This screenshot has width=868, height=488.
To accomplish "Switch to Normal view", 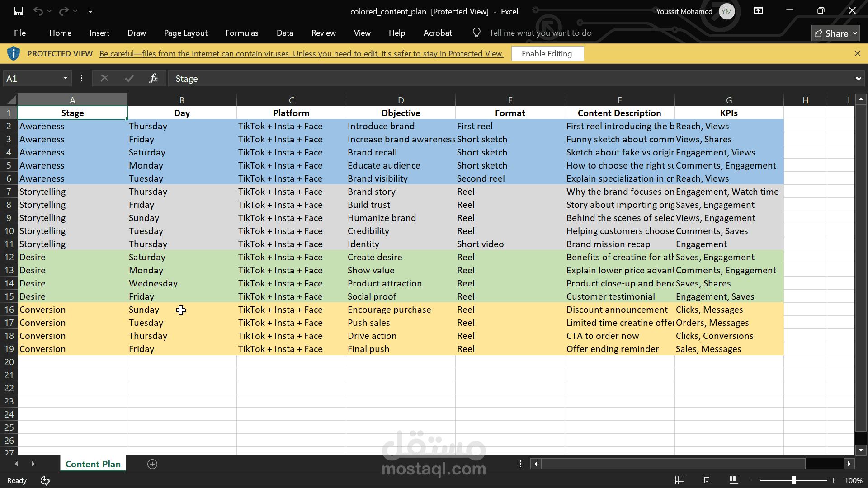I will click(679, 480).
